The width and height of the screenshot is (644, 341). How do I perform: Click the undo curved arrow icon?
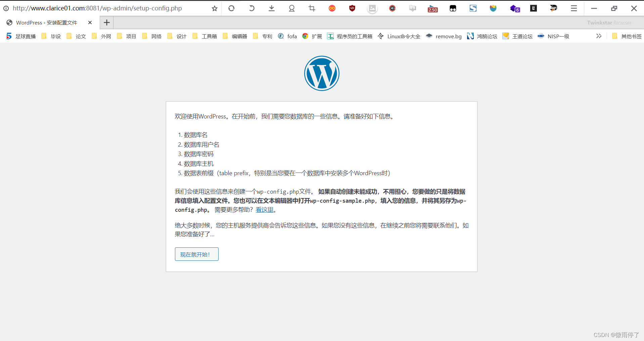(x=251, y=8)
